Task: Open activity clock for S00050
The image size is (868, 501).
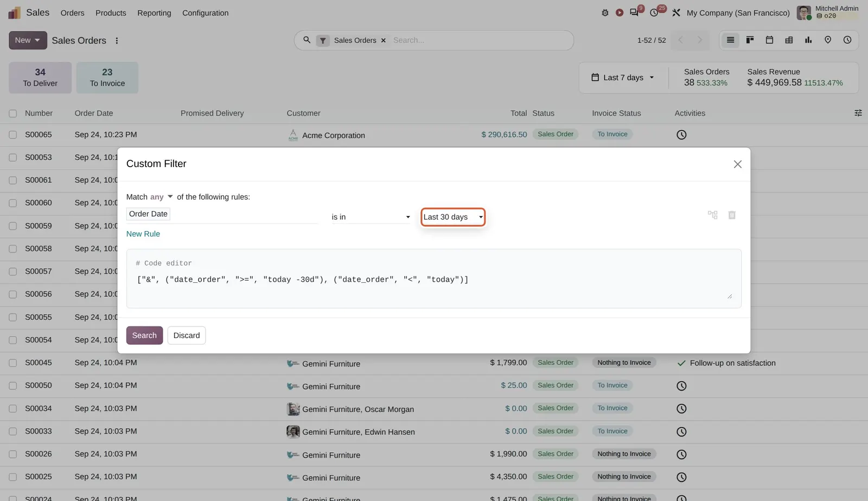Action: tap(681, 386)
